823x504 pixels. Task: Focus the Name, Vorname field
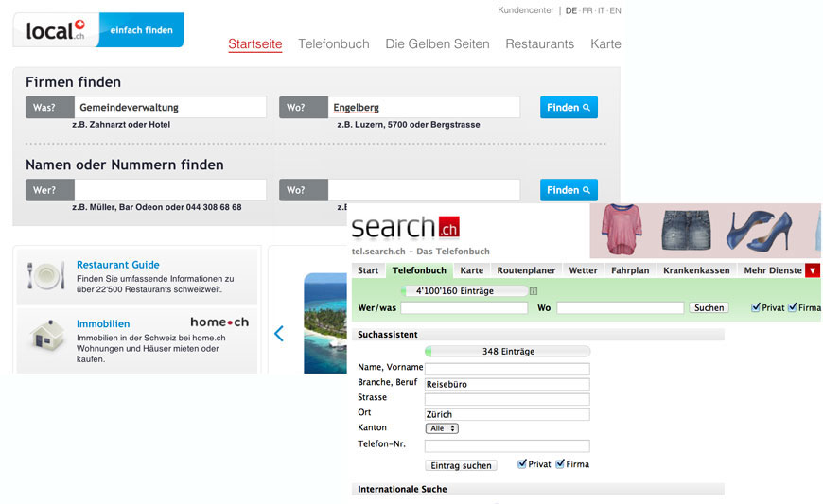pyautogui.click(x=507, y=369)
